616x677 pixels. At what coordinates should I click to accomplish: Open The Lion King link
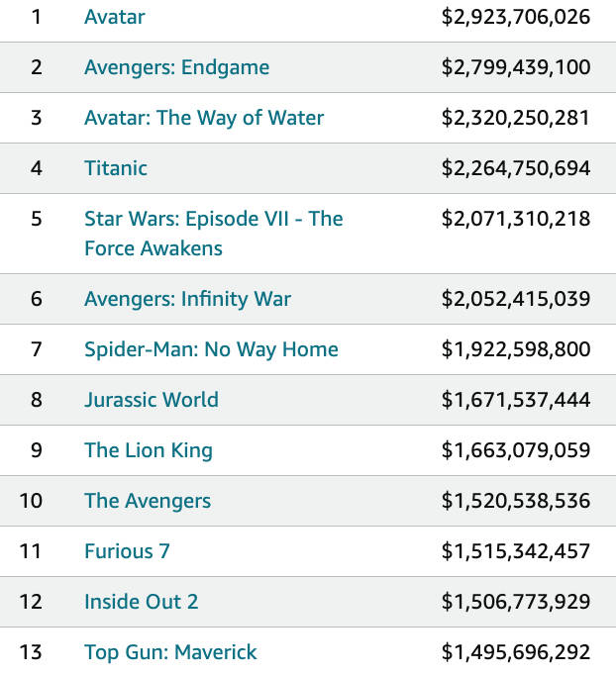pos(149,450)
